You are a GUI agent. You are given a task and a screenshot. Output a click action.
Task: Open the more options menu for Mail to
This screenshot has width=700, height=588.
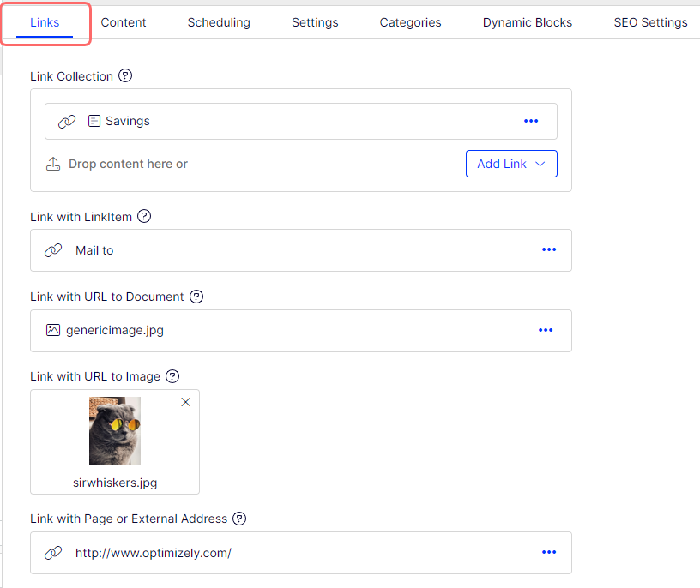click(549, 249)
